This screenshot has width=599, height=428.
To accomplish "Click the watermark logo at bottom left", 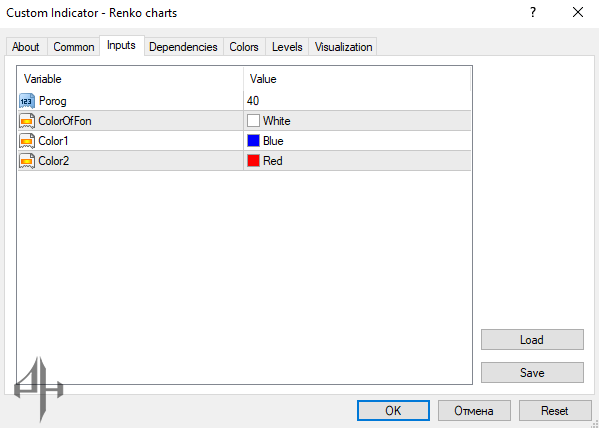I will click(x=39, y=388).
